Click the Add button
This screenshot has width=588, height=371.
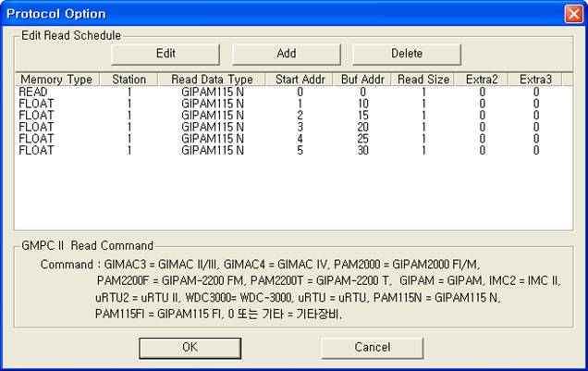click(x=287, y=54)
